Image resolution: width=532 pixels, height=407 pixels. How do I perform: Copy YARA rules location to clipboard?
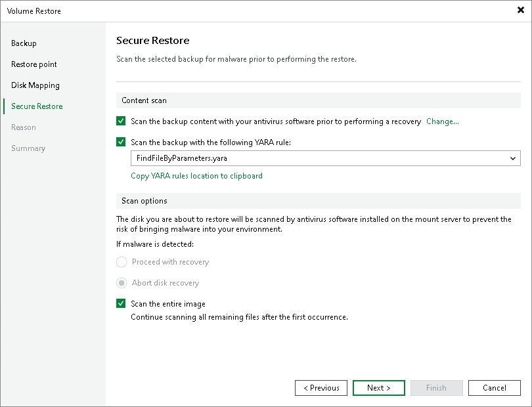(197, 176)
